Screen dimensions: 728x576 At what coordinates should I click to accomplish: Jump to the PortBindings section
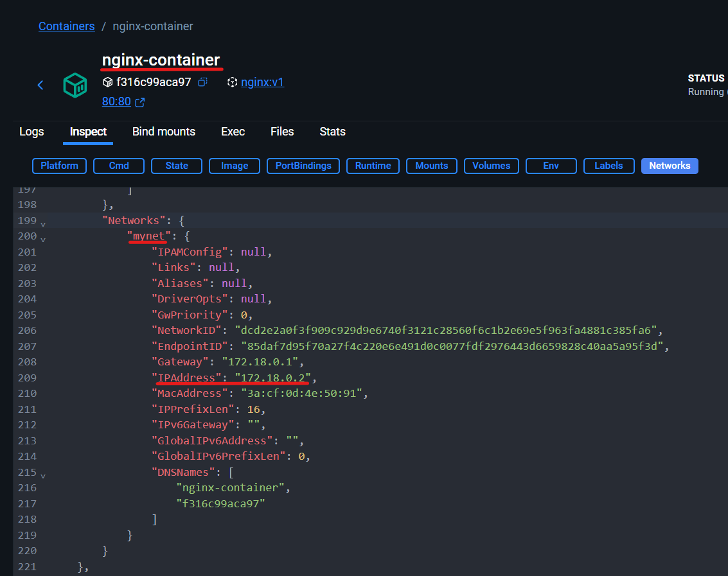303,166
